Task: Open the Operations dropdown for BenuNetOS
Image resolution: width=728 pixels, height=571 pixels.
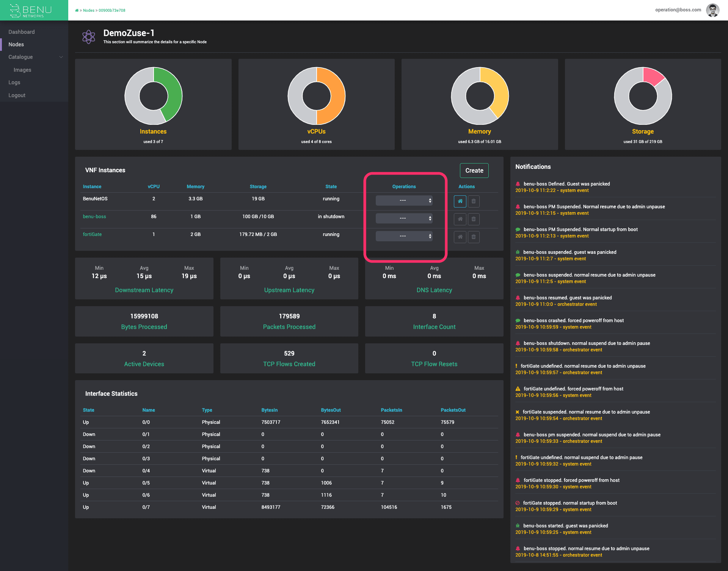Action: pos(403,200)
